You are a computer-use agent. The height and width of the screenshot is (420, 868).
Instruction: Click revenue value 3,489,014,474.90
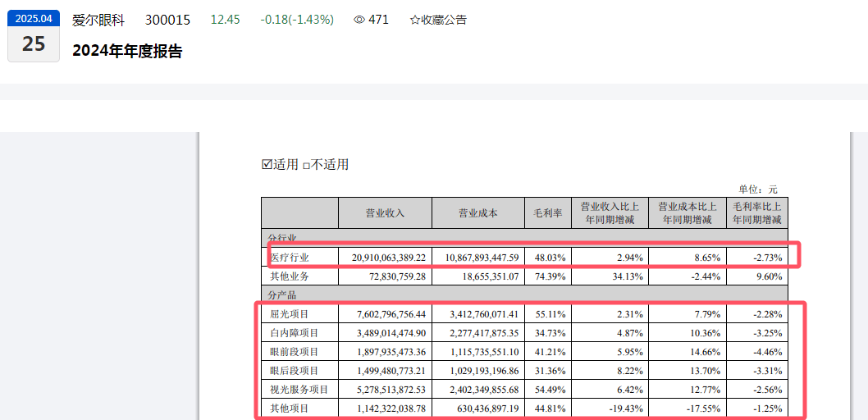coord(392,333)
